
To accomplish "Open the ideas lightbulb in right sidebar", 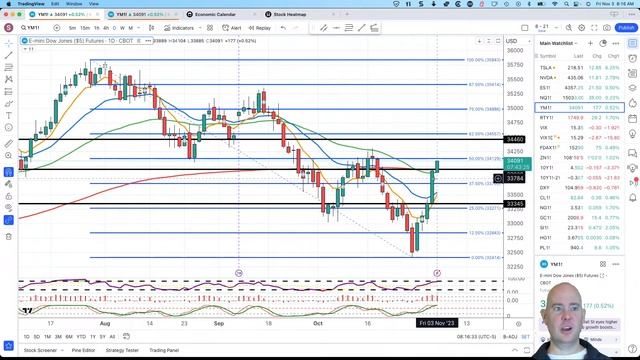I will [x=633, y=134].
